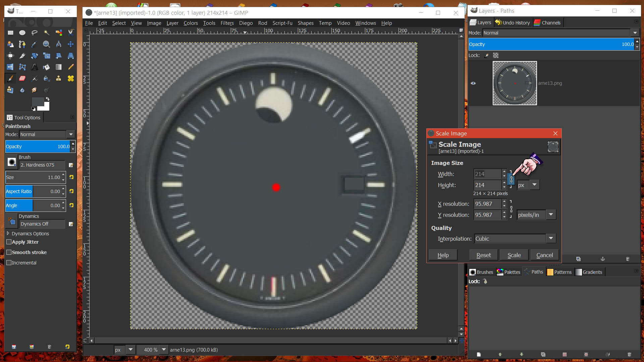
Task: Expand the Dynamics Options section
Action: [x=8, y=233]
